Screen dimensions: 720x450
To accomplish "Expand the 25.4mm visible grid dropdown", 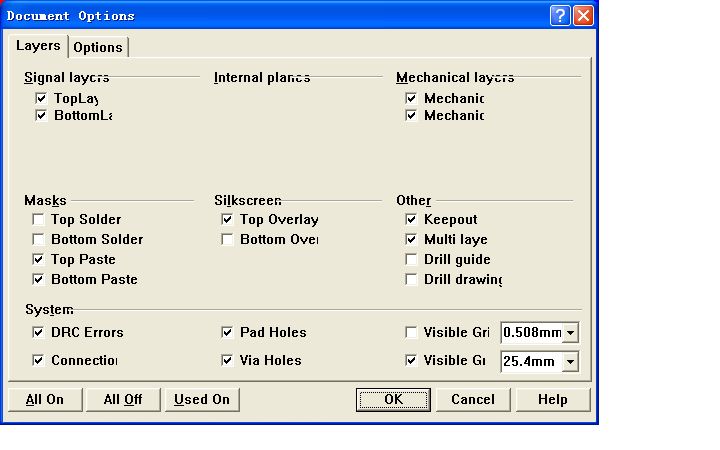I will coord(570,361).
